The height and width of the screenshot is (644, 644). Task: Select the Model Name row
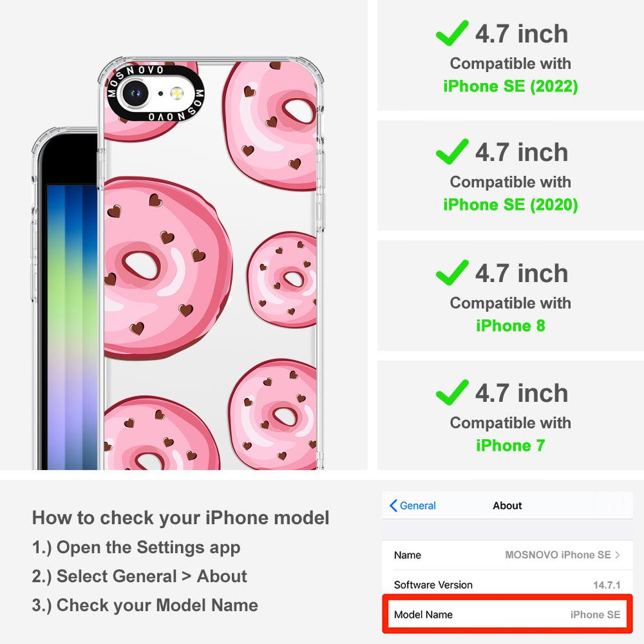pos(507,614)
